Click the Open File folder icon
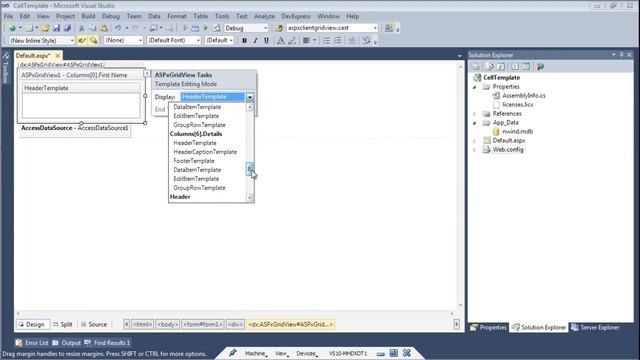This screenshot has width=640, height=360. click(x=45, y=28)
